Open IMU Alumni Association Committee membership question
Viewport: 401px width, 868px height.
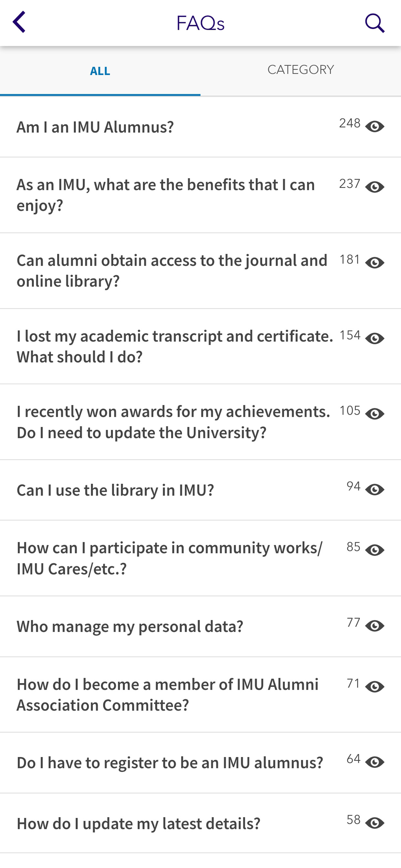pos(200,695)
